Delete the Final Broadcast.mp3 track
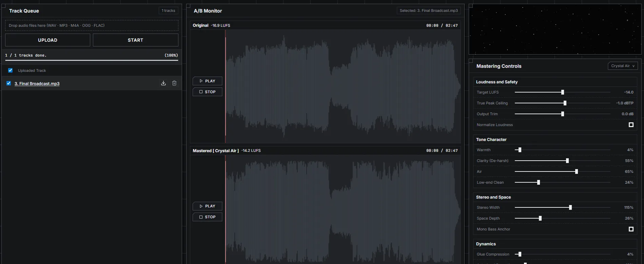This screenshot has width=644, height=264. pyautogui.click(x=174, y=83)
